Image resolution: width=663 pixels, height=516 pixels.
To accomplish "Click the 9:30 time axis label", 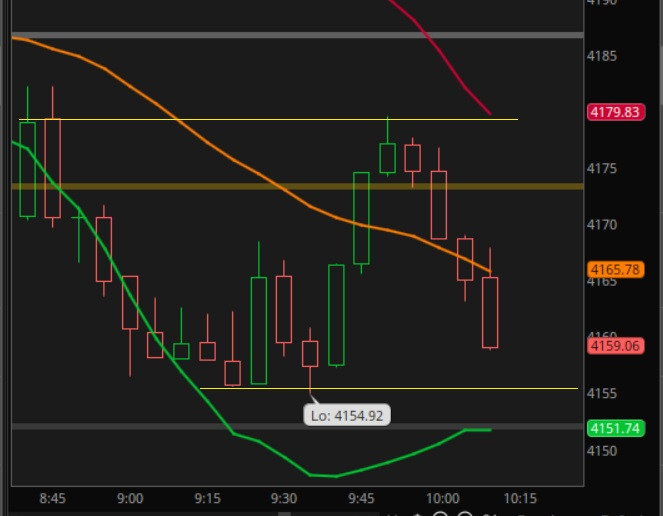I will [284, 498].
